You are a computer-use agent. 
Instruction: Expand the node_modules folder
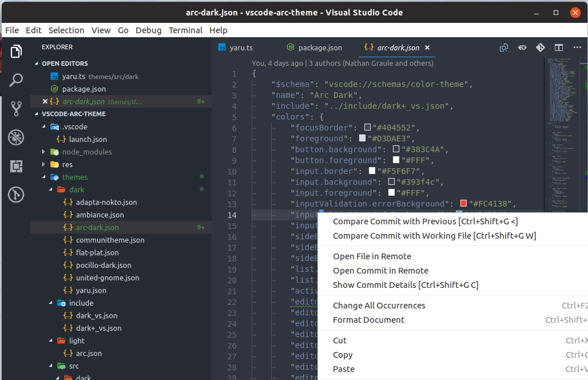pyautogui.click(x=43, y=152)
